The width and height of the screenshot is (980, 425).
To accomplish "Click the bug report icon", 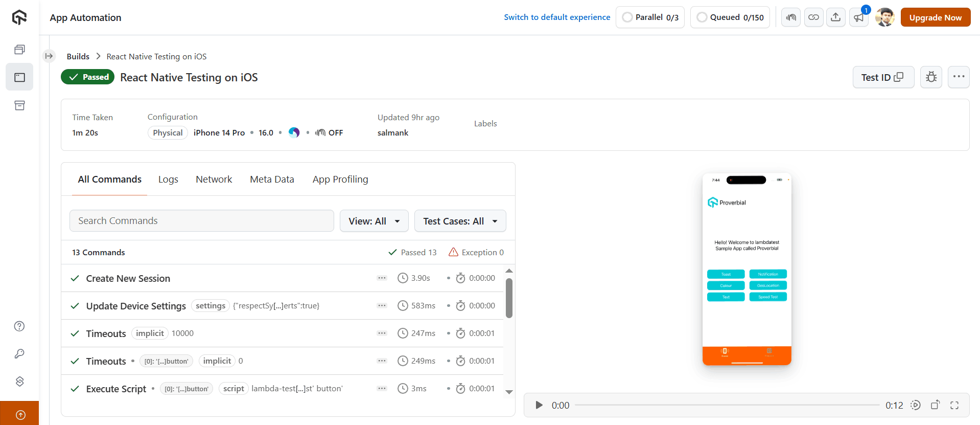I will 931,77.
